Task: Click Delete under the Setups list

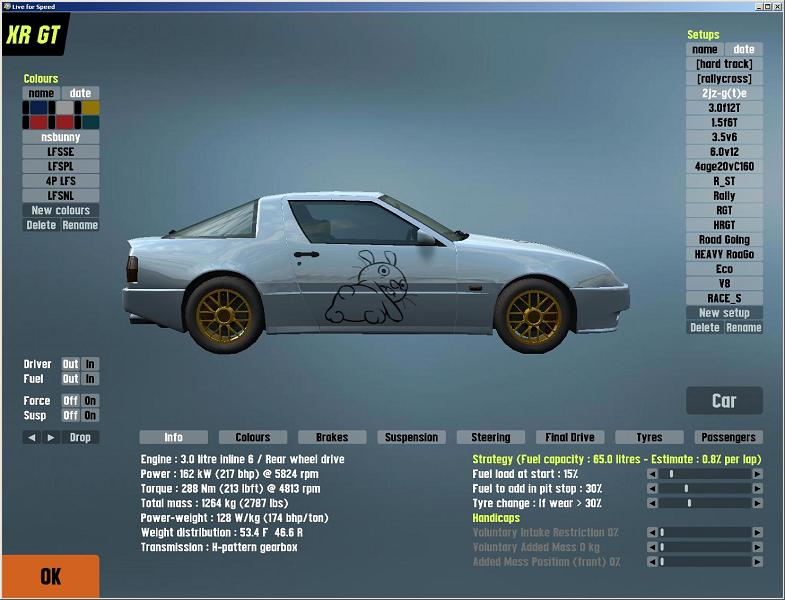Action: [x=705, y=328]
